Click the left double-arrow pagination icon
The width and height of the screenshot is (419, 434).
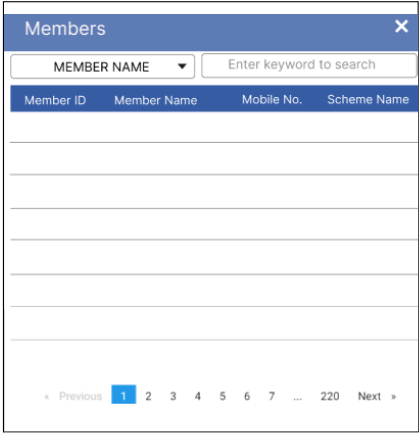(47, 397)
